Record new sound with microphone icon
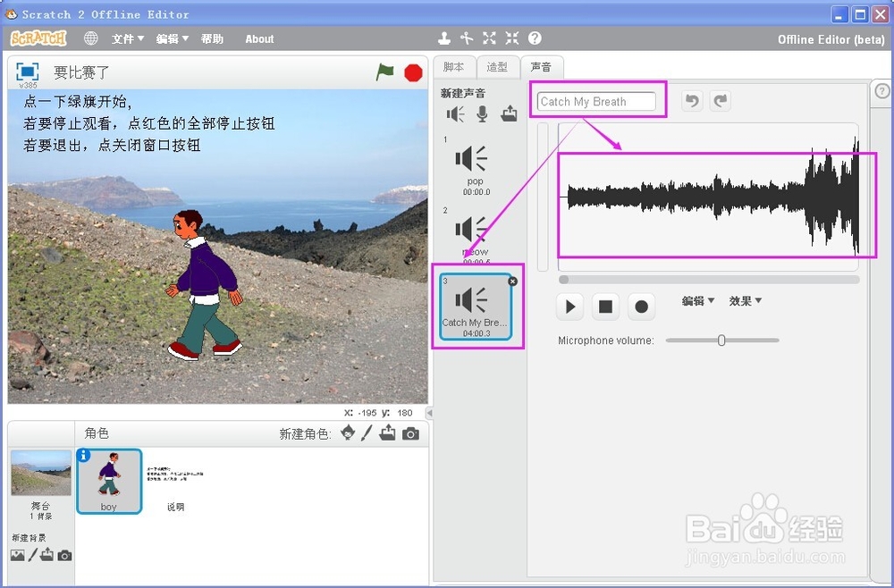This screenshot has width=894, height=588. click(483, 113)
